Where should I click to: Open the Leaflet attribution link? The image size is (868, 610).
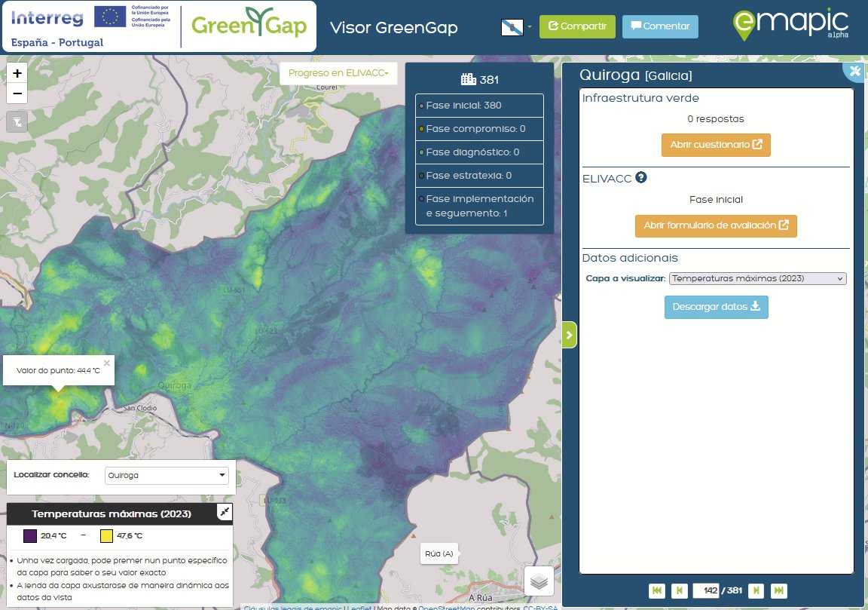point(361,607)
